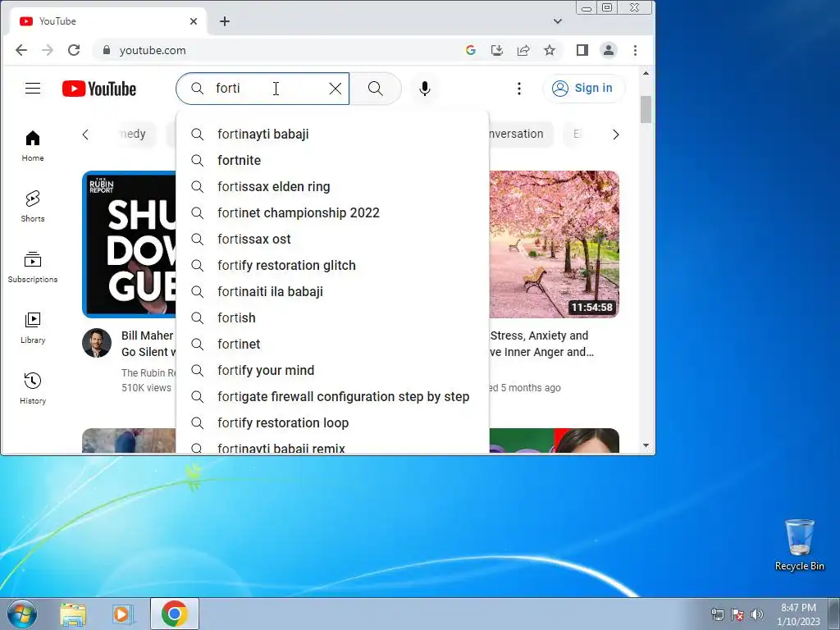The height and width of the screenshot is (630, 840).
Task: Click the Chrome taskbar icon
Action: click(174, 614)
